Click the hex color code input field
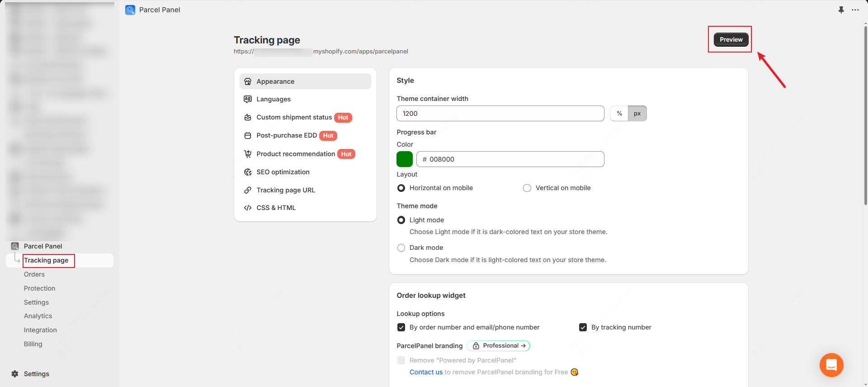The height and width of the screenshot is (387, 868). point(510,159)
